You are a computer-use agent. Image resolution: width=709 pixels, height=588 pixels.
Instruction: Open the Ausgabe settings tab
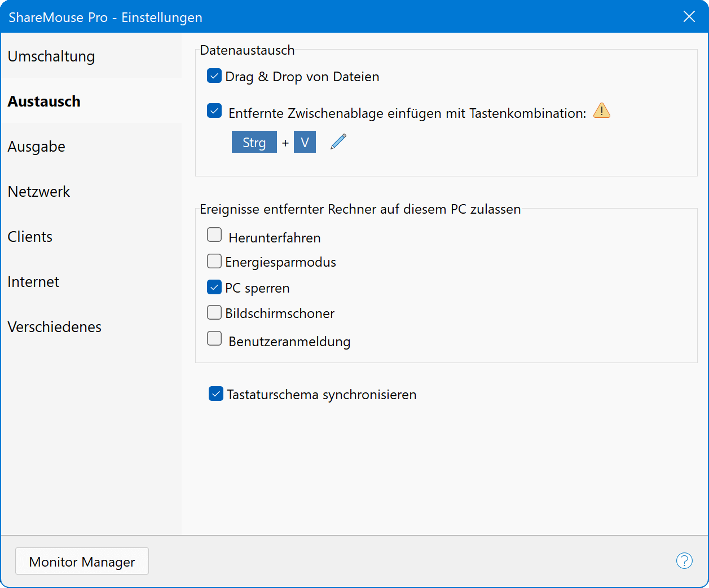[91, 146]
